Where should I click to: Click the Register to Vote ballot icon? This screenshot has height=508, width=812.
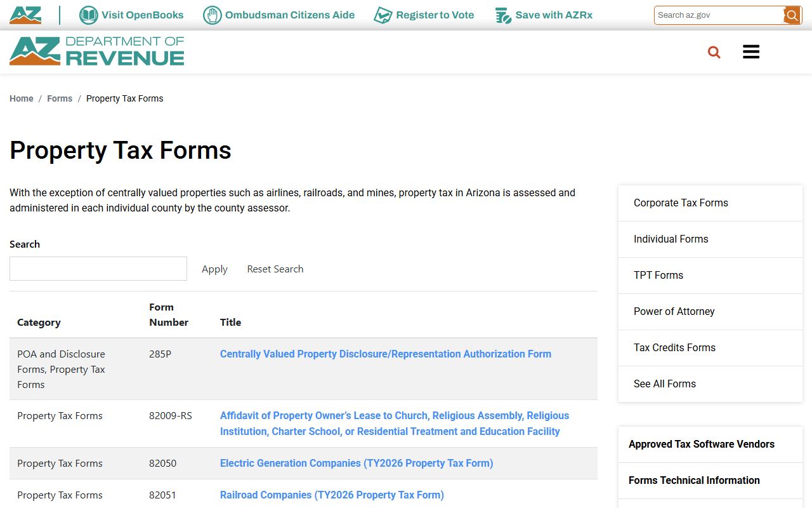click(x=383, y=15)
